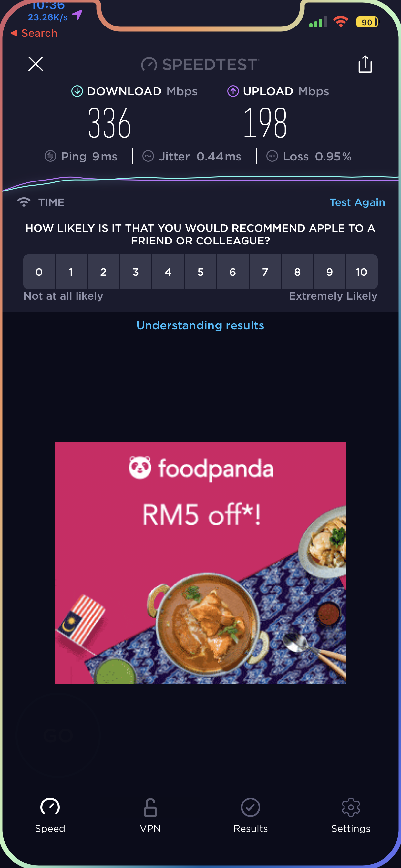This screenshot has height=868, width=401.
Task: Choose 10 Extremely Likely rating
Action: point(362,272)
